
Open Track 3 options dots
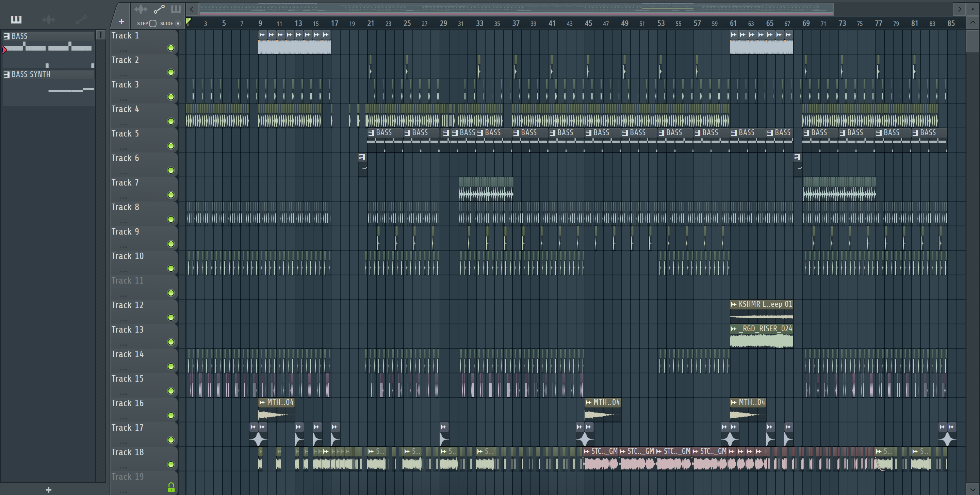point(123,100)
